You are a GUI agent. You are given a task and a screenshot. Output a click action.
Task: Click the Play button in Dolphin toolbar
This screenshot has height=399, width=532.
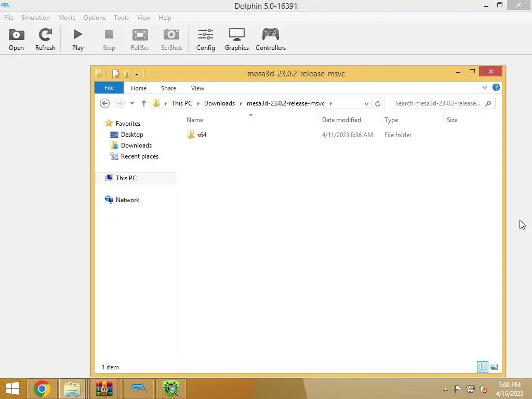(78, 39)
